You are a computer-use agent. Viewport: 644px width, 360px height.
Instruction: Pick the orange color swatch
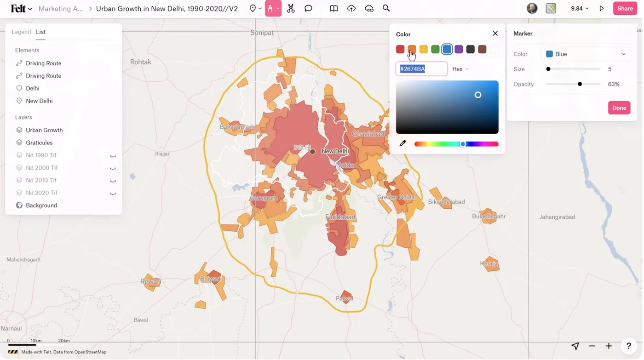click(x=412, y=49)
